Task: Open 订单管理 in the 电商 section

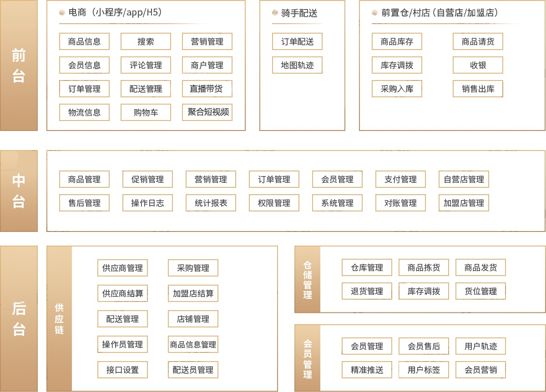Action: pyautogui.click(x=84, y=89)
